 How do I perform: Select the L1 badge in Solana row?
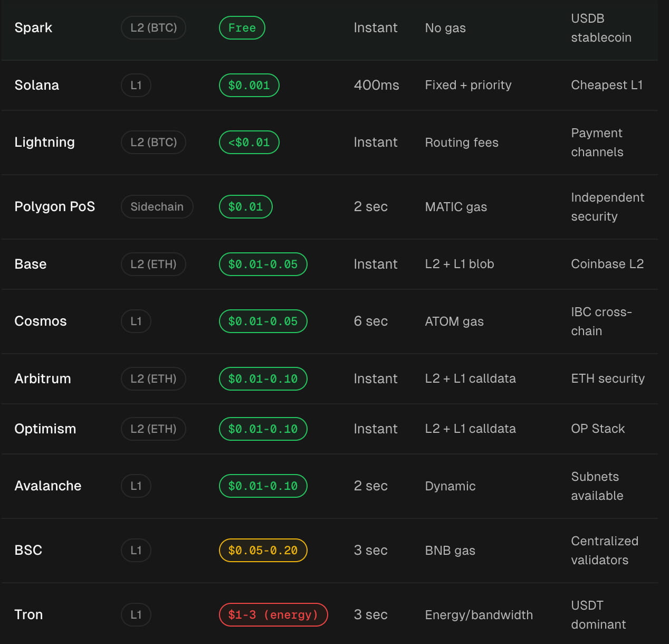[x=136, y=85]
